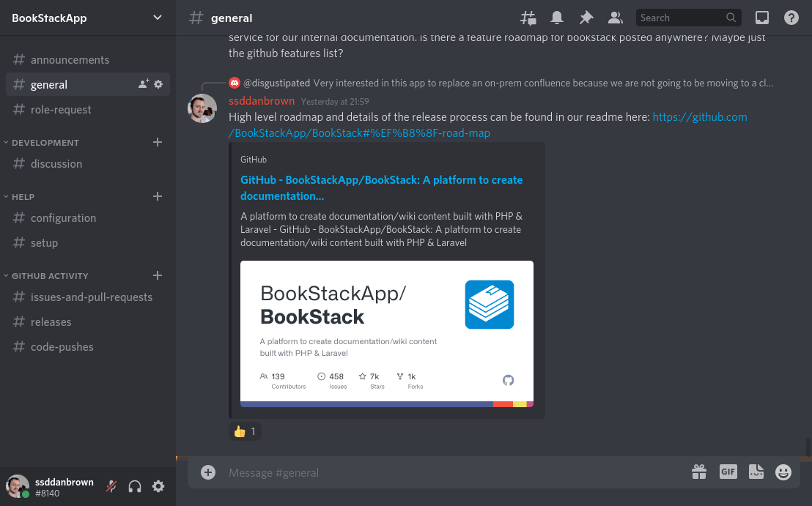Screen dimensions: 812x506
Task: Select the general channel
Action: tap(87, 84)
